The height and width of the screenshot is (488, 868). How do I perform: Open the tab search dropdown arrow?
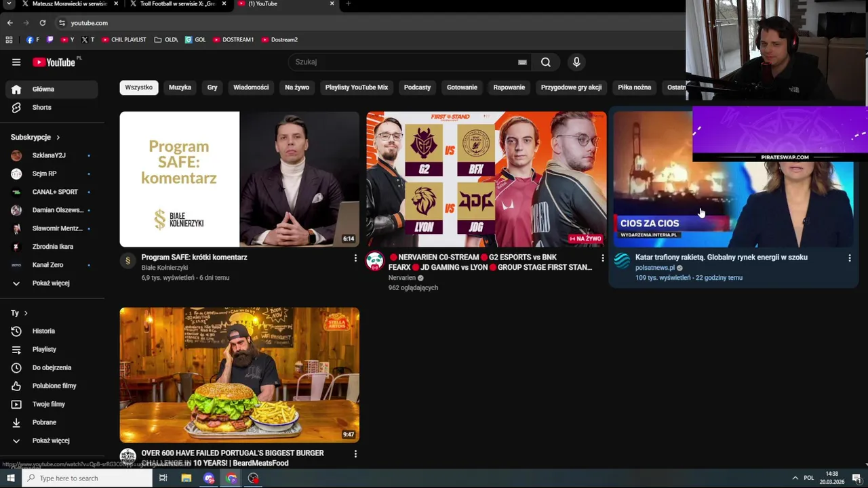coord(9,4)
